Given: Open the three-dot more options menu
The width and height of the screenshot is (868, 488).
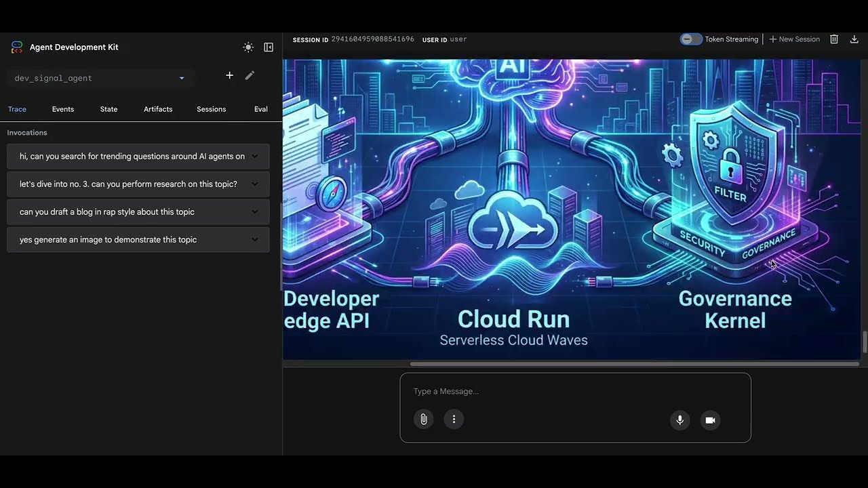Looking at the screenshot, I should coord(454,419).
